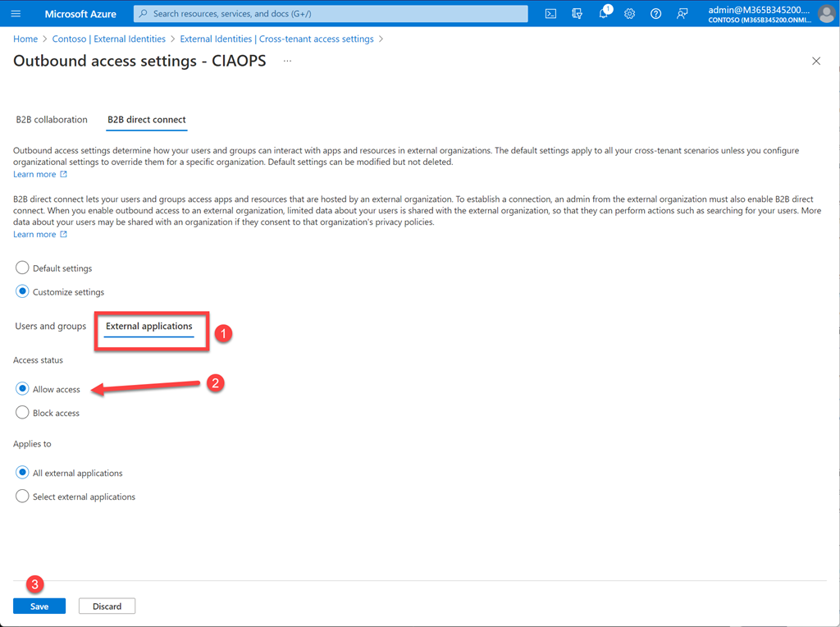840x627 pixels.
Task: Switch to the Users and groups tab
Action: pyautogui.click(x=50, y=327)
